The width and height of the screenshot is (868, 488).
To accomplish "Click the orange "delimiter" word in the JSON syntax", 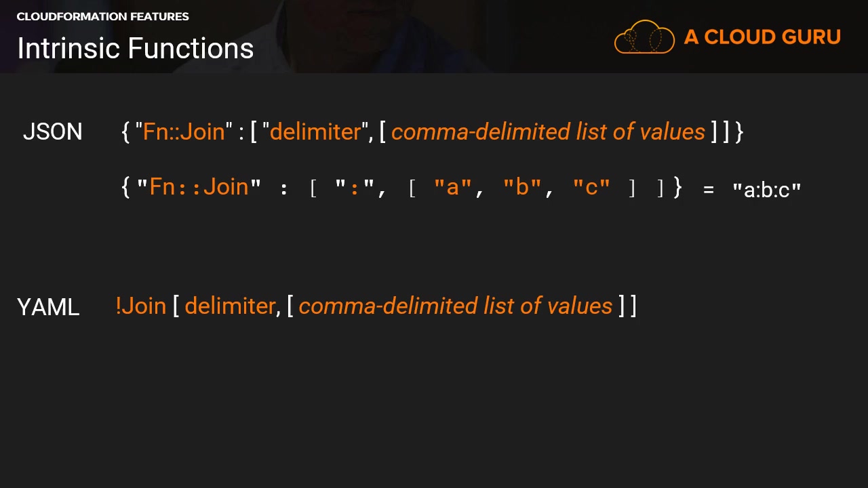I will 315,131.
